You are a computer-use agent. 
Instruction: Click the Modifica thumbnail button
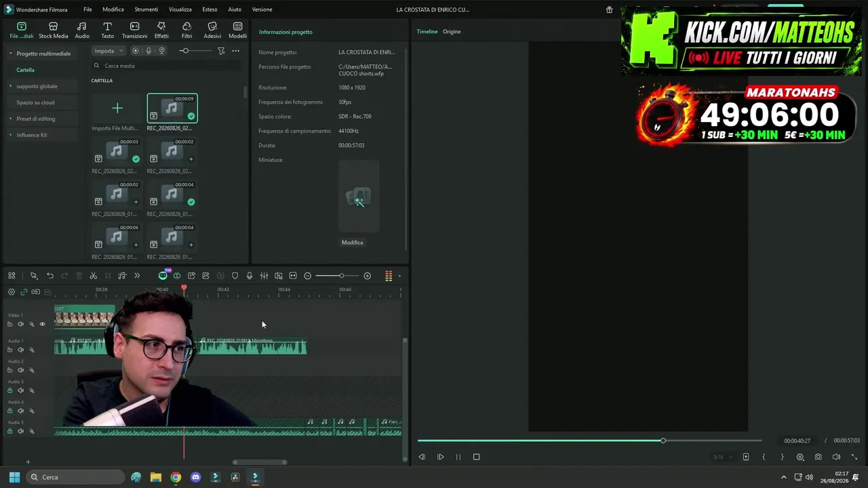(x=352, y=243)
